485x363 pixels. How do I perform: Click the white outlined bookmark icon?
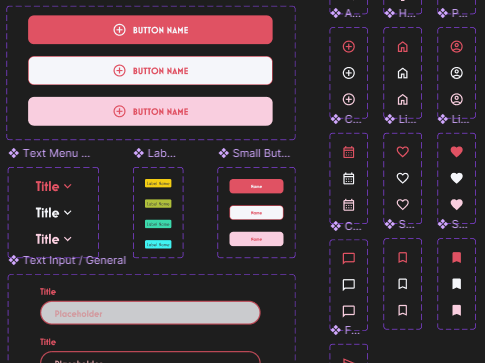(x=403, y=284)
